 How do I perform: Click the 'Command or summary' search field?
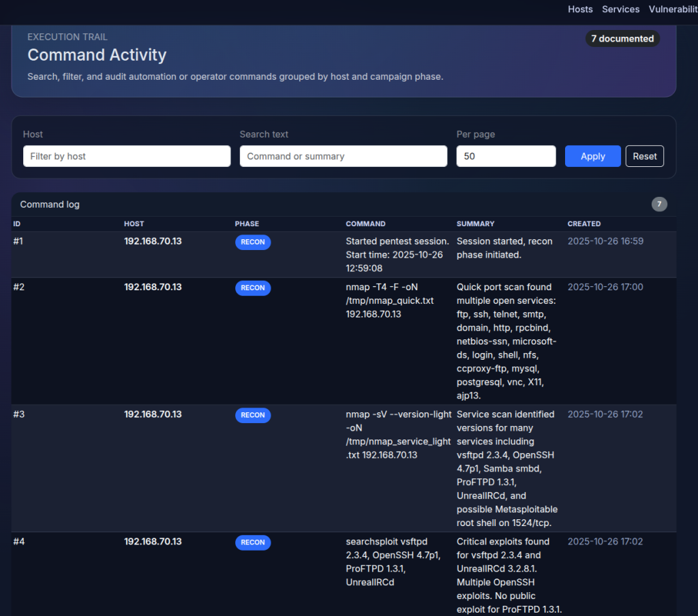pyautogui.click(x=343, y=156)
